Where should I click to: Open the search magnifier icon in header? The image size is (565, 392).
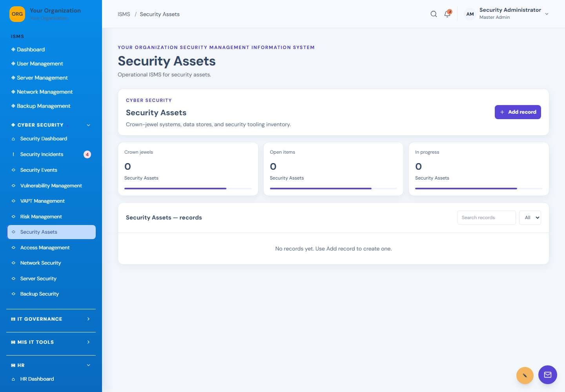pos(434,14)
